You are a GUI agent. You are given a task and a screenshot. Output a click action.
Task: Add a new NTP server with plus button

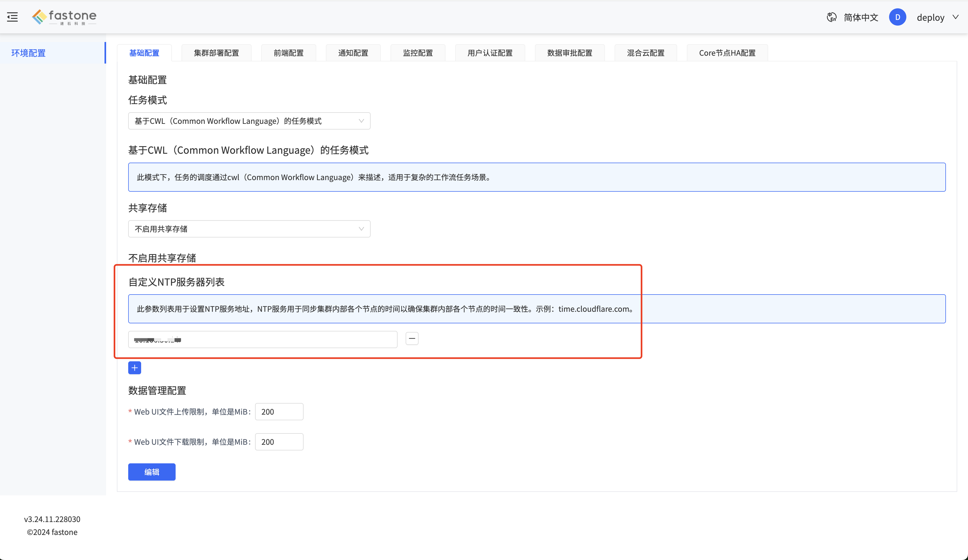click(134, 367)
